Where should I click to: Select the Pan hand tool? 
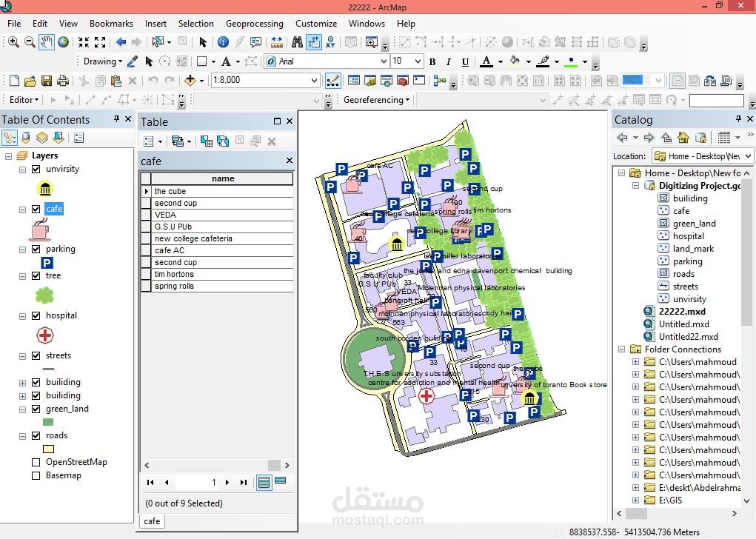pyautogui.click(x=47, y=42)
